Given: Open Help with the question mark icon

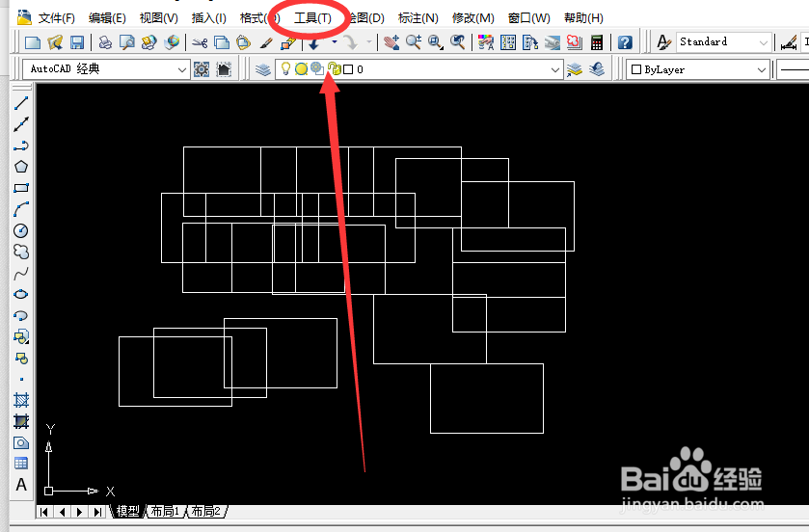Looking at the screenshot, I should click(625, 42).
